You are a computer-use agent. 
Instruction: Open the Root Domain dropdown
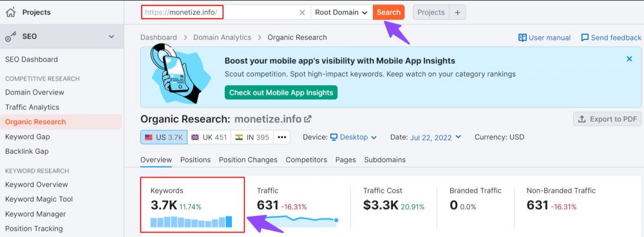(x=342, y=12)
